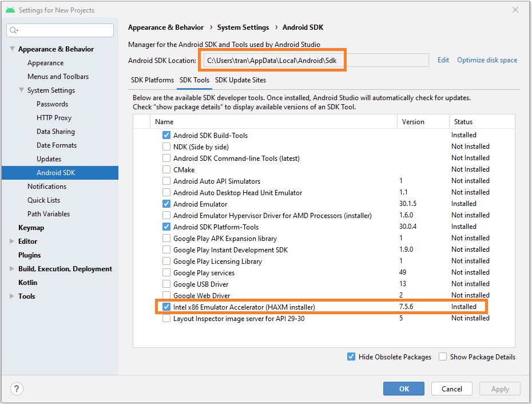
Task: Select HTTP Proxy settings
Action: click(54, 118)
